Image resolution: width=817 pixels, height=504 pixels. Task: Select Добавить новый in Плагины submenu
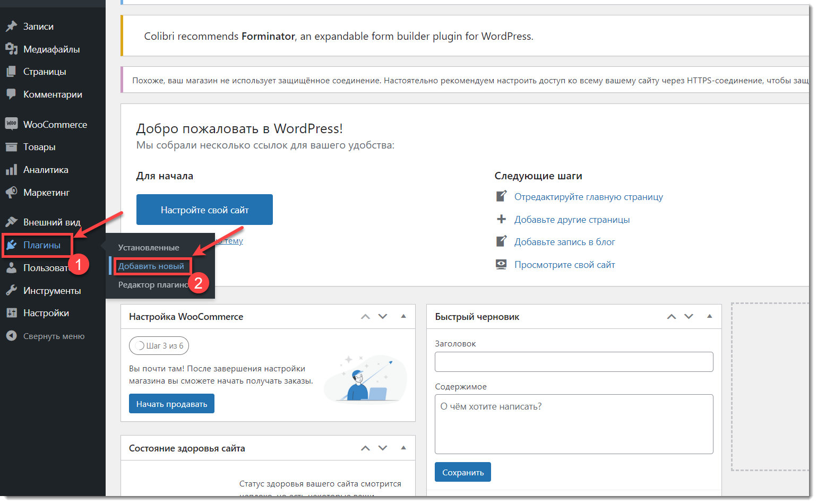[151, 266]
